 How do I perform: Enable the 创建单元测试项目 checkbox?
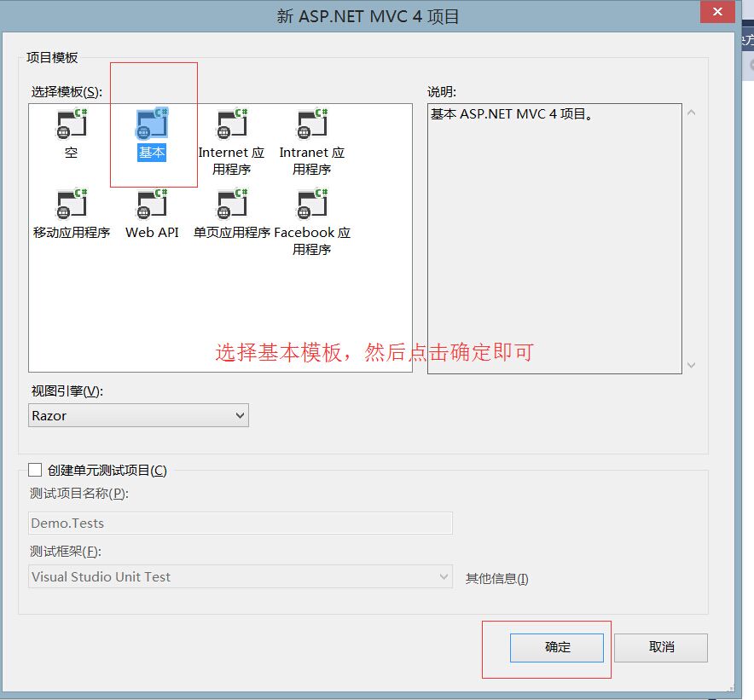(x=35, y=470)
